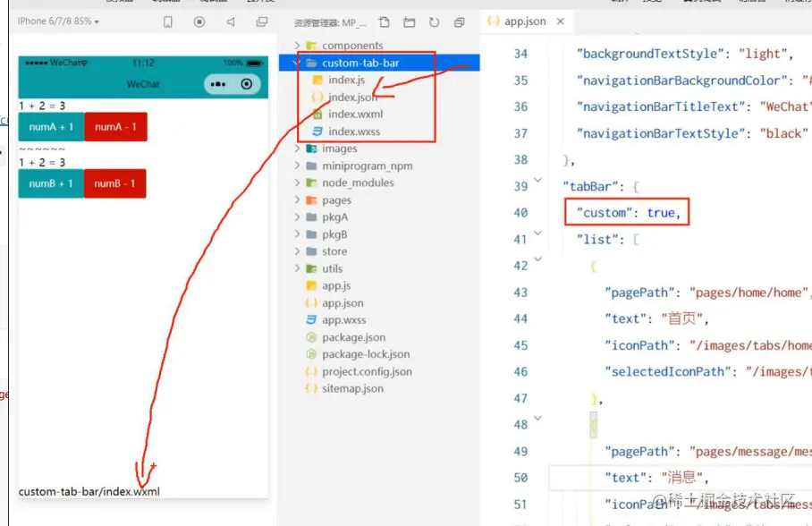Click the "custom": true line in editor
The height and width of the screenshot is (526, 812).
(629, 213)
